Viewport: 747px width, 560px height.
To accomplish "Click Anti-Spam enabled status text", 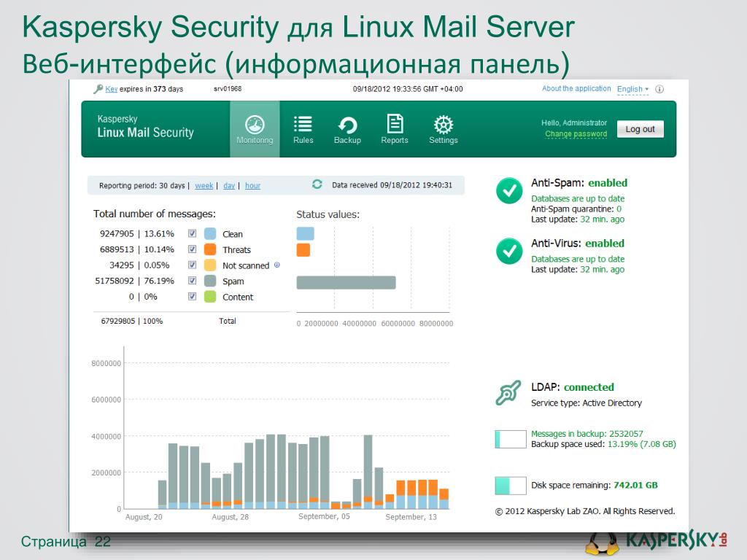I will coord(608,183).
